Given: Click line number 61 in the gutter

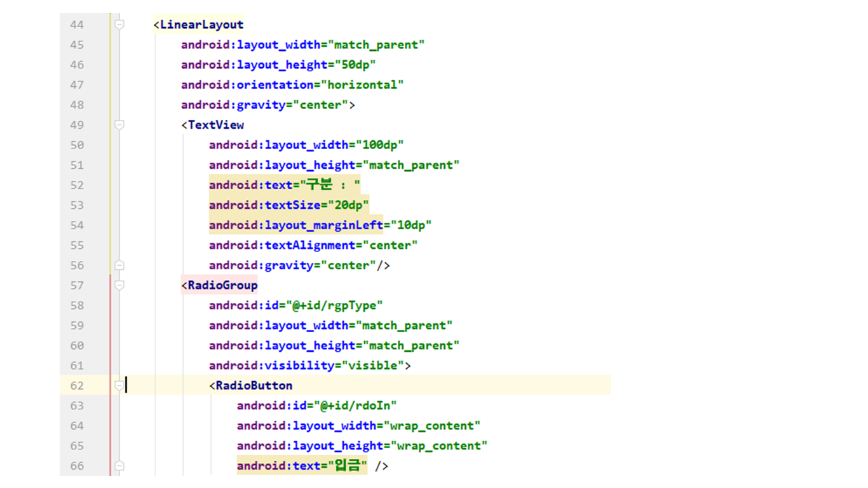Looking at the screenshot, I should pyautogui.click(x=77, y=365).
